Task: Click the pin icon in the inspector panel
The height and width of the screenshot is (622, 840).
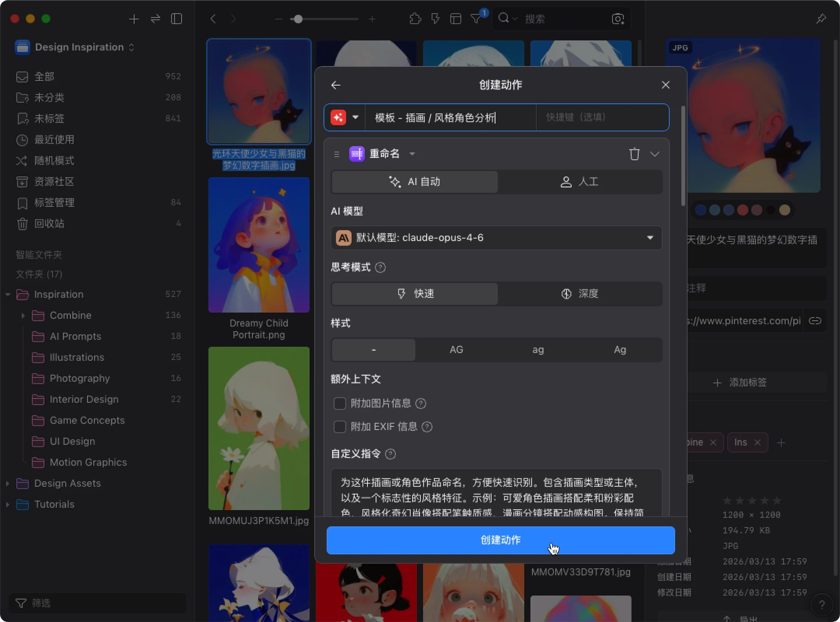Action: tap(821, 19)
